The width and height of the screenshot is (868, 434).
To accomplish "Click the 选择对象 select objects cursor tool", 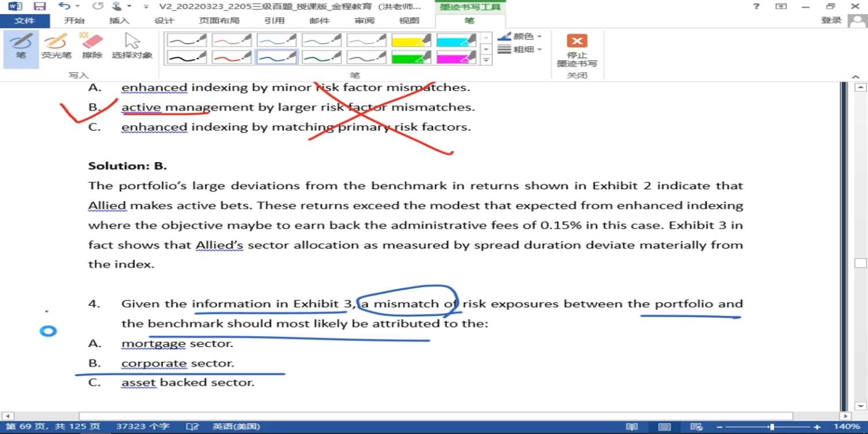I will [132, 46].
